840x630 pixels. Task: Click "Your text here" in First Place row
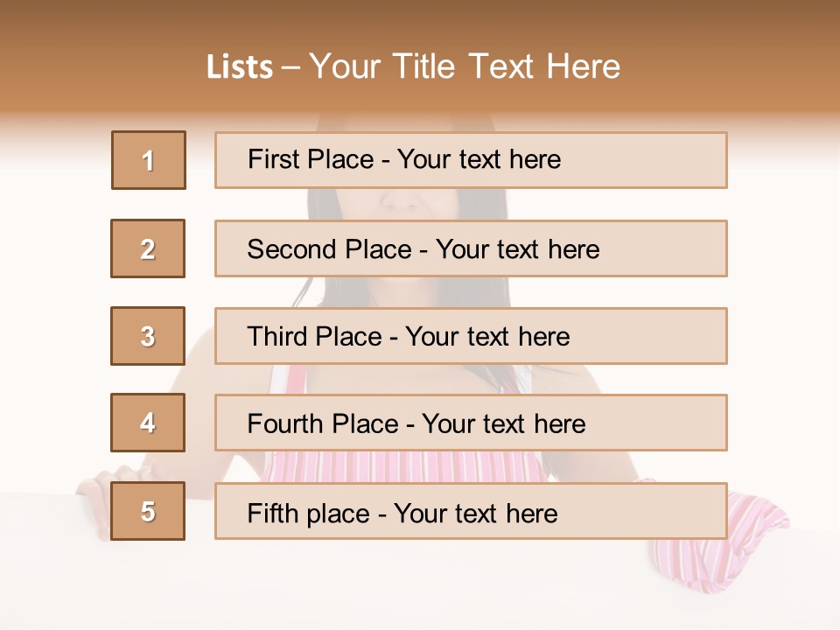point(479,159)
